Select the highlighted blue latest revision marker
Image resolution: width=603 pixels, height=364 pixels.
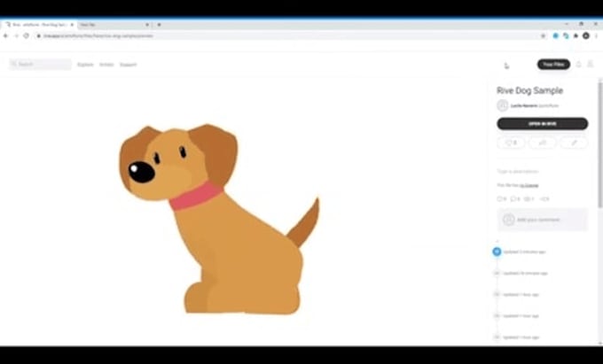497,252
